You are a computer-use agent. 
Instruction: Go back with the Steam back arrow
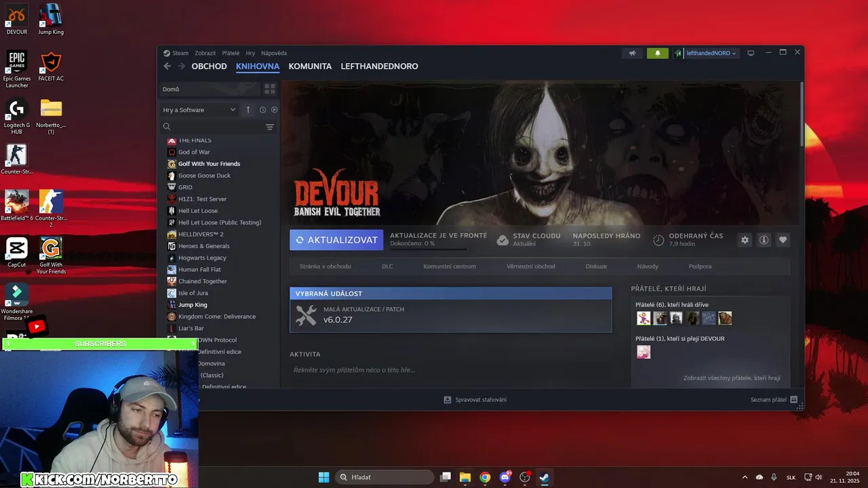pos(167,66)
